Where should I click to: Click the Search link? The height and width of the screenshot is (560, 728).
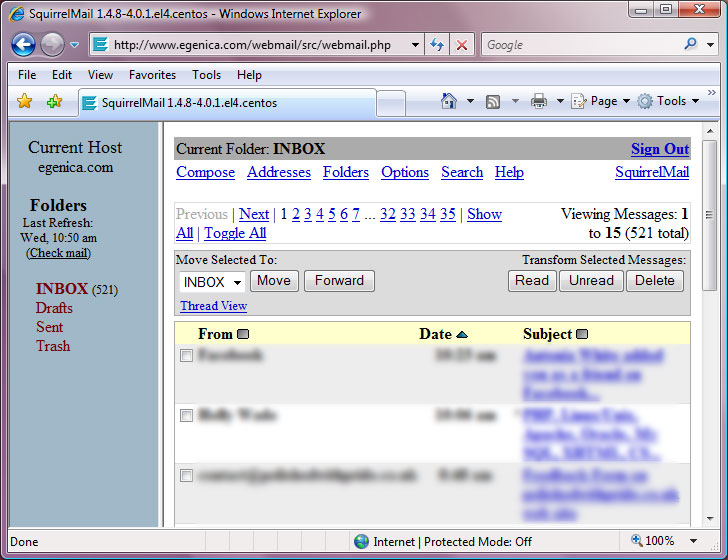pos(462,172)
